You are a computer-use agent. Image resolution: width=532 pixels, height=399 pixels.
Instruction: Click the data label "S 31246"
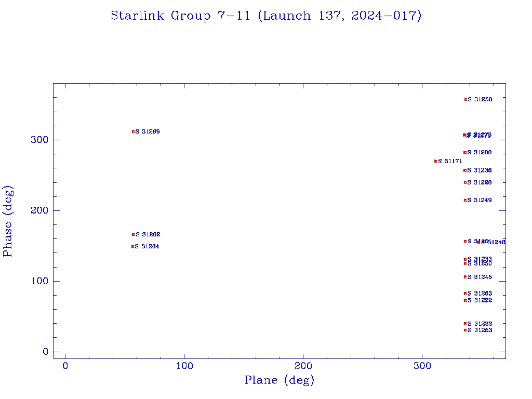pos(480,277)
